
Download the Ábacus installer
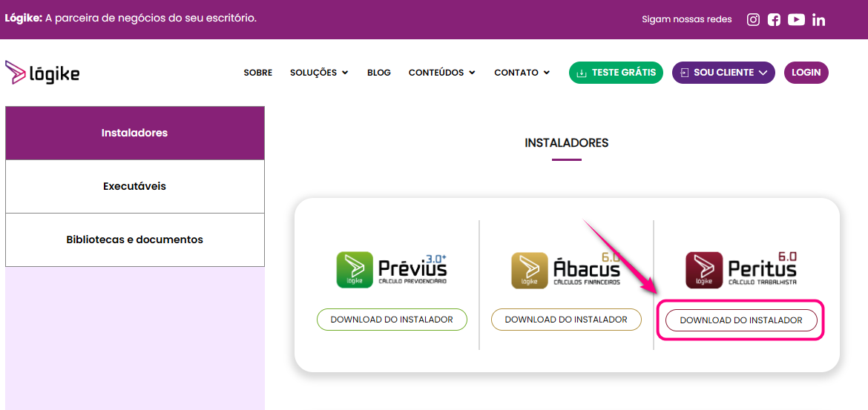566,320
